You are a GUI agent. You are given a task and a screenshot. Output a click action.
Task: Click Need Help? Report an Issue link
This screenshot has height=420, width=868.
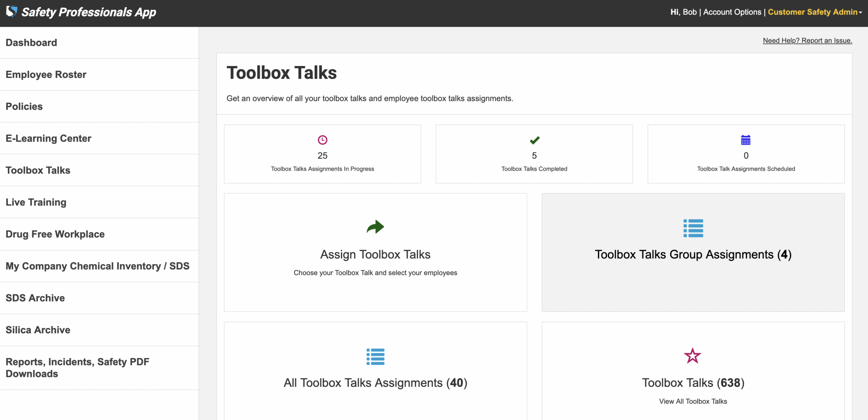(807, 41)
